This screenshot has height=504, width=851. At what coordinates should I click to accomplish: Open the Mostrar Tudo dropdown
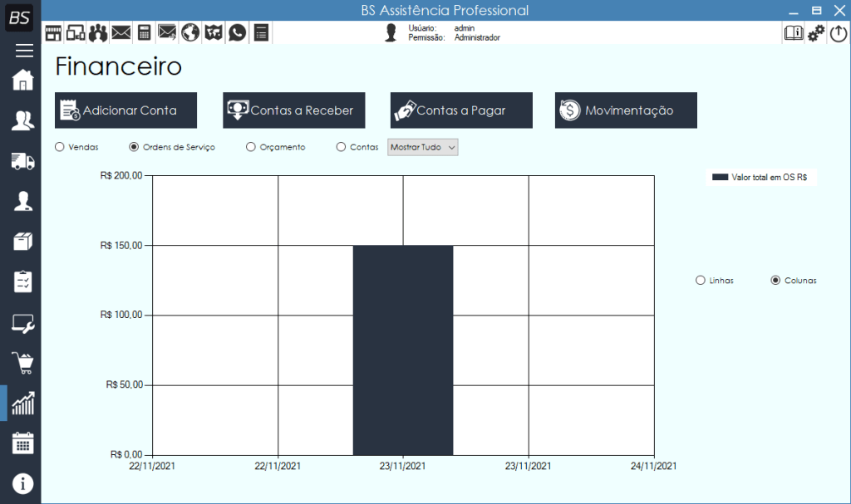(422, 147)
